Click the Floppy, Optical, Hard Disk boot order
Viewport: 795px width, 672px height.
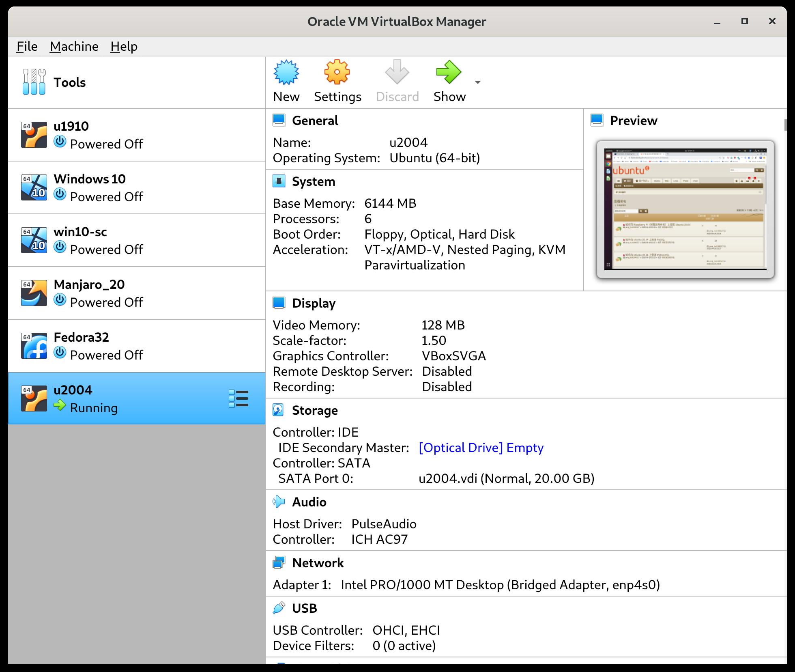(x=439, y=234)
